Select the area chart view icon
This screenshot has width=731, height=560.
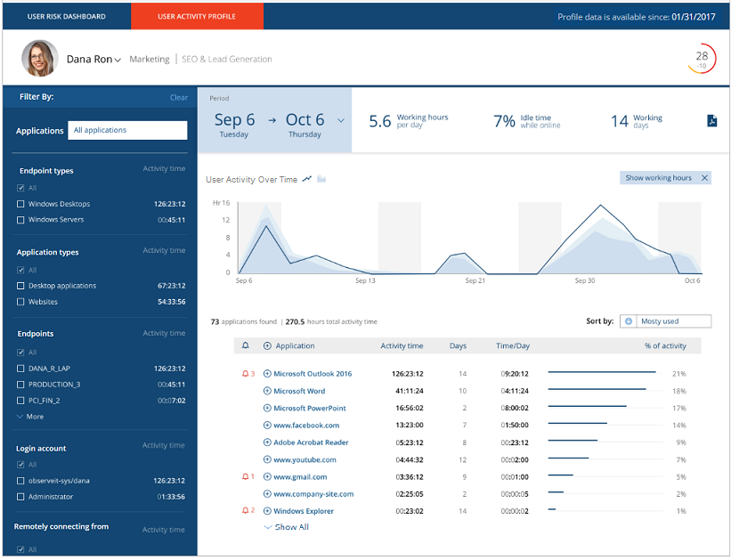point(321,179)
